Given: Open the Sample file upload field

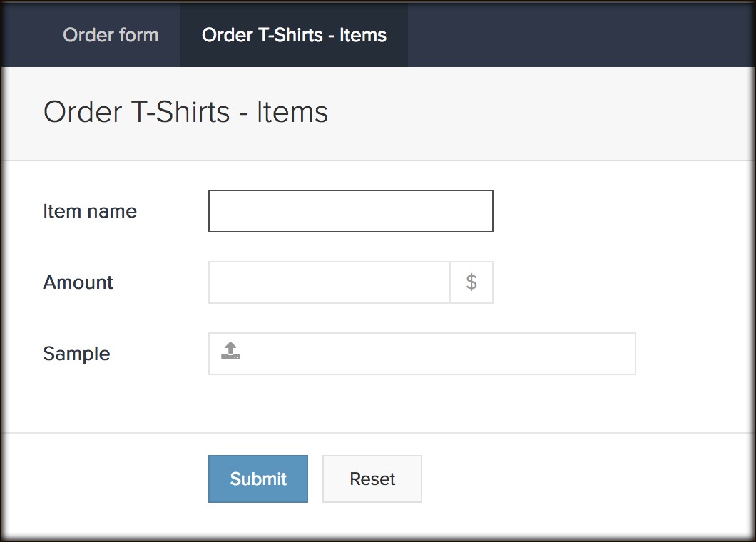Looking at the screenshot, I should click(435, 354).
